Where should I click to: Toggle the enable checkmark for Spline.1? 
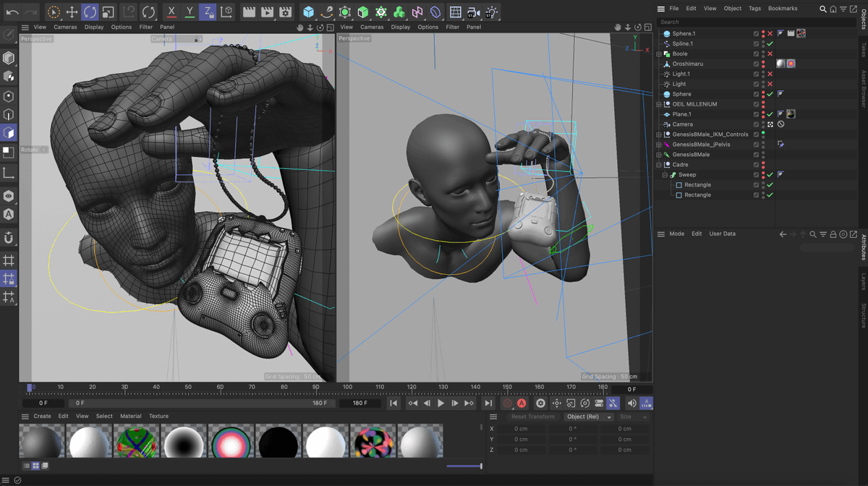(770, 43)
